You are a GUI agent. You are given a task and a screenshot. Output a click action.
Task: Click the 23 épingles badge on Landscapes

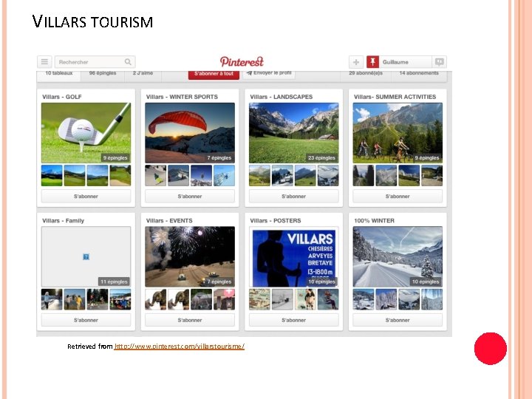pyautogui.click(x=321, y=158)
